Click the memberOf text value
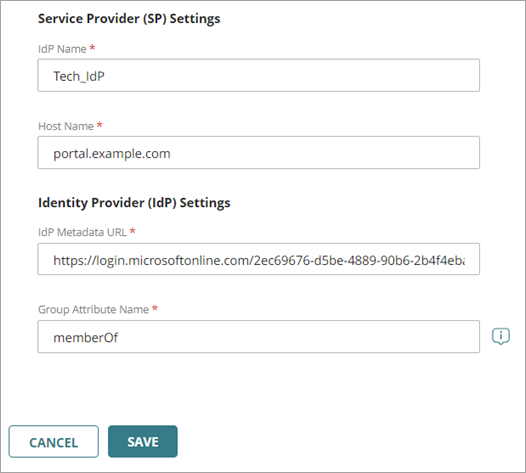This screenshot has height=473, width=526. (86, 337)
